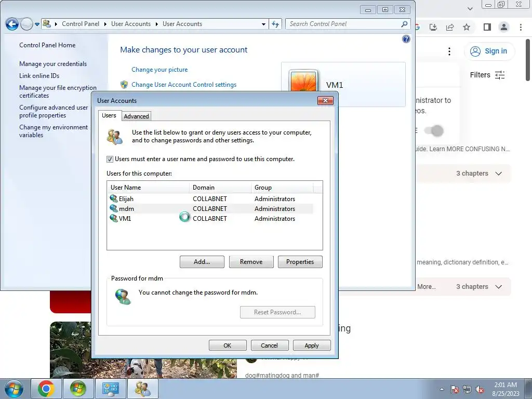This screenshot has width=532, height=399.
Task: Open Configure advanced user profile properties
Action: [x=54, y=111]
